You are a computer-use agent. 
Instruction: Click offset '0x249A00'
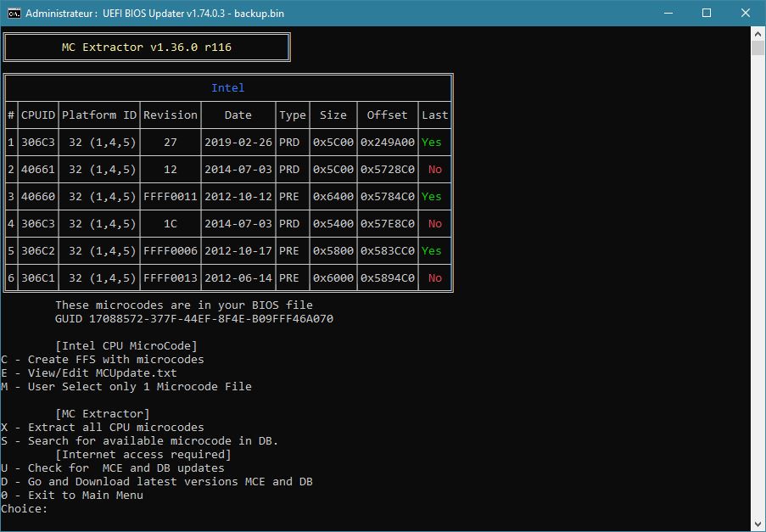388,143
